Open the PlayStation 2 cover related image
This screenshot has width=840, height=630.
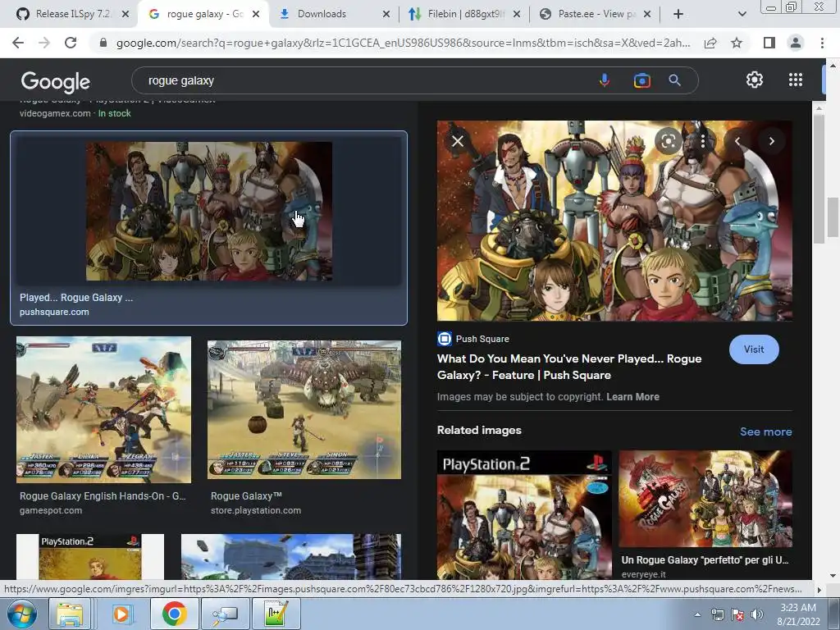tap(524, 515)
